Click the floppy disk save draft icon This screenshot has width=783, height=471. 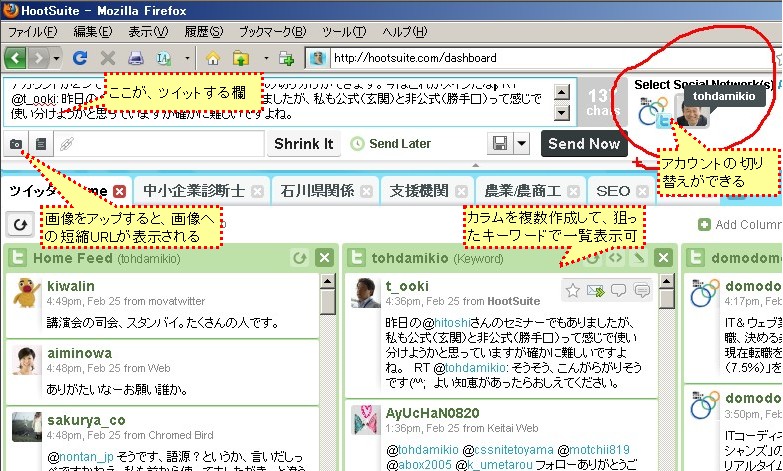[500, 144]
